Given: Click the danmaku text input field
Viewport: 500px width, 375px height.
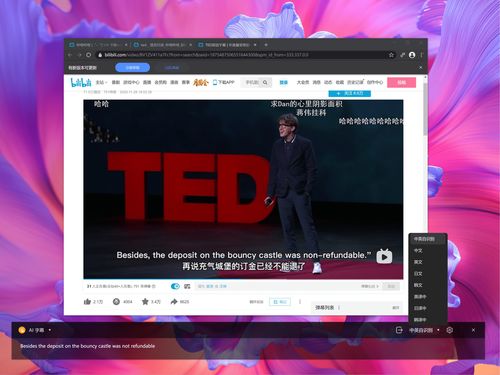Looking at the screenshot, I should (x=278, y=286).
